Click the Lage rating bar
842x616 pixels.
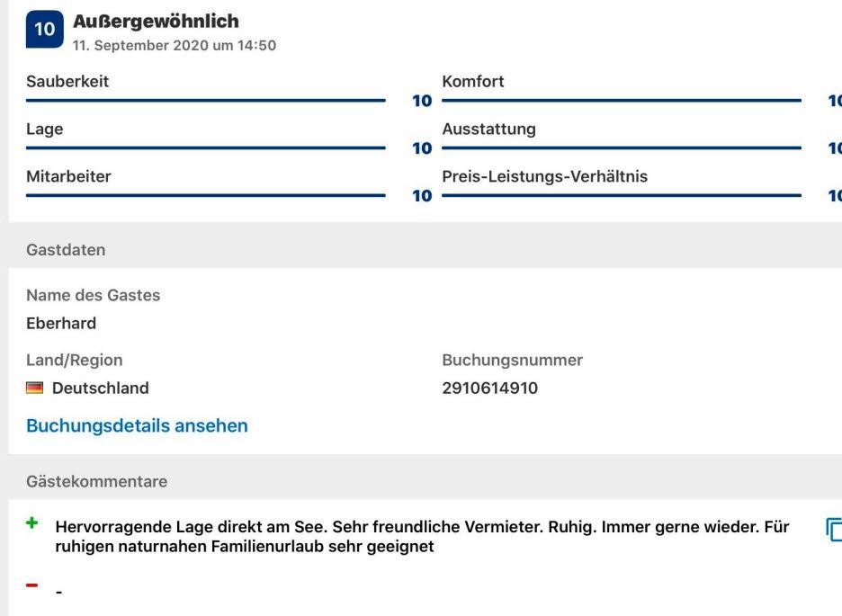click(205, 148)
